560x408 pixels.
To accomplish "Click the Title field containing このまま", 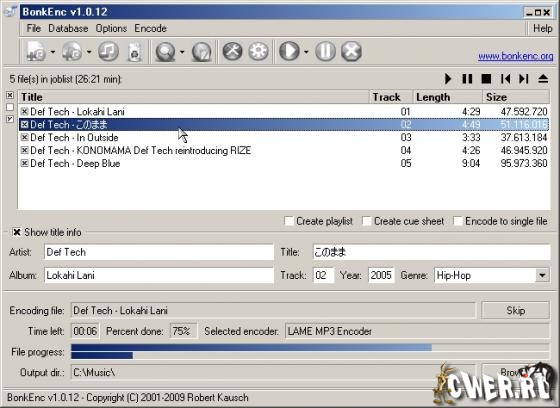I will pyautogui.click(x=431, y=252).
